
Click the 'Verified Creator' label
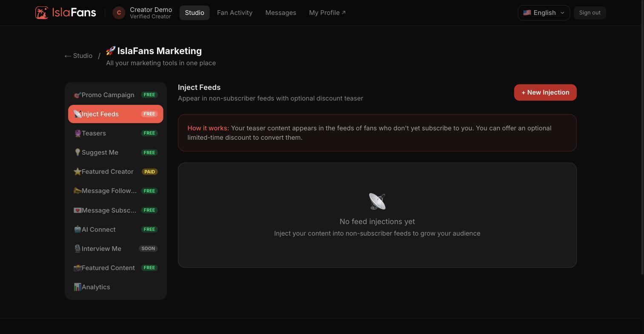150,17
